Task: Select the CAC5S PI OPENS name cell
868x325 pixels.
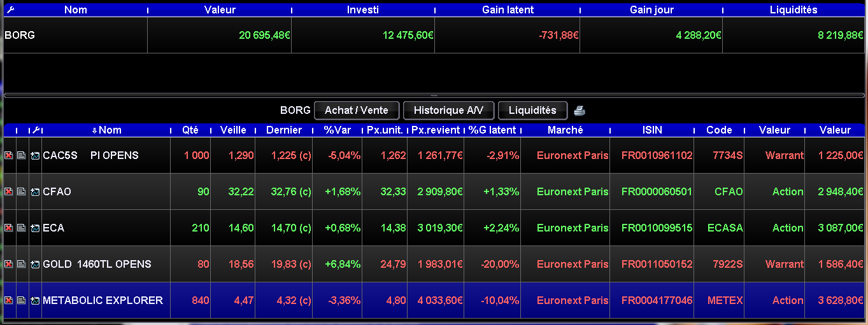Action: pos(106,156)
